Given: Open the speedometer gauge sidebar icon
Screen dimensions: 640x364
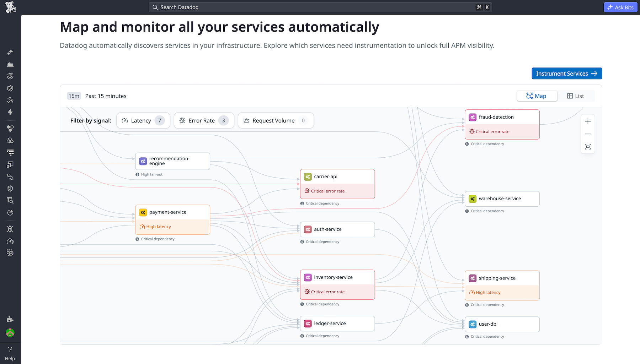Looking at the screenshot, I should pos(10,241).
